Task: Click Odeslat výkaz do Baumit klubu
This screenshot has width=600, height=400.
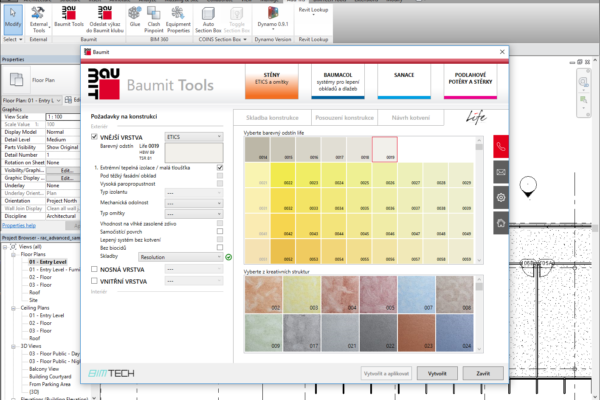Action: [104, 20]
